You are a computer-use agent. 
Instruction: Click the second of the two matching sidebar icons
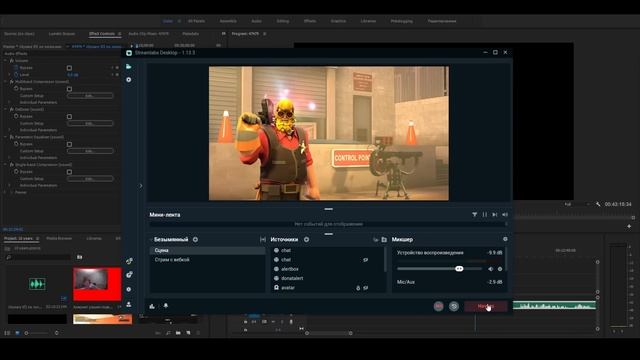tap(129, 275)
